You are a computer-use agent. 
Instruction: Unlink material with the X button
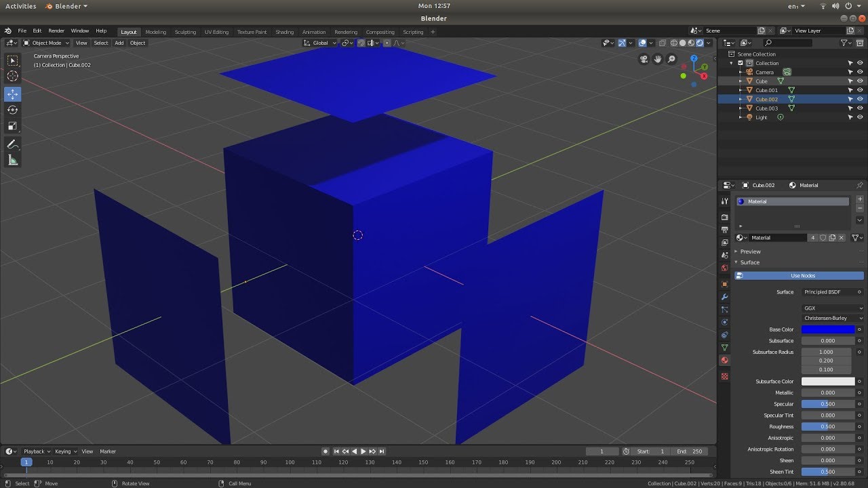point(842,238)
